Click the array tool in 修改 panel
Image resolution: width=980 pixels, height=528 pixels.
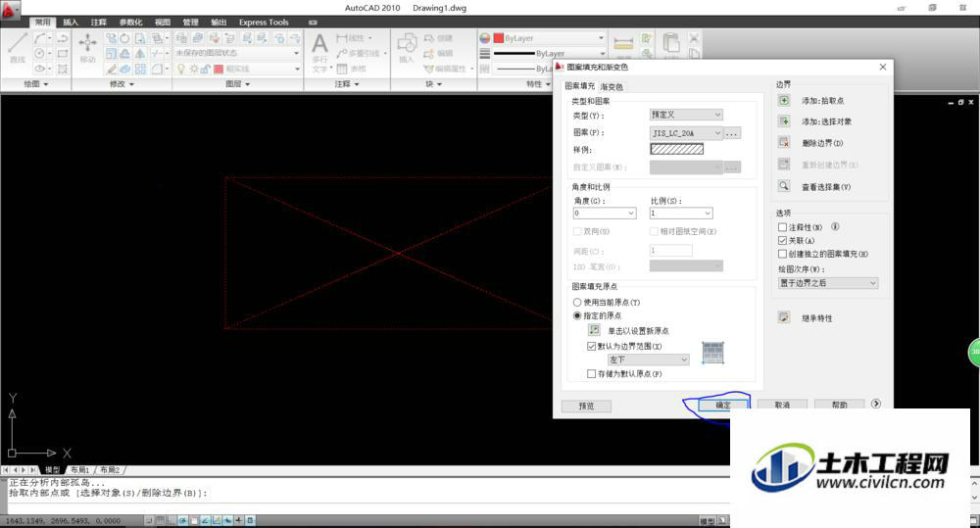coord(140,69)
